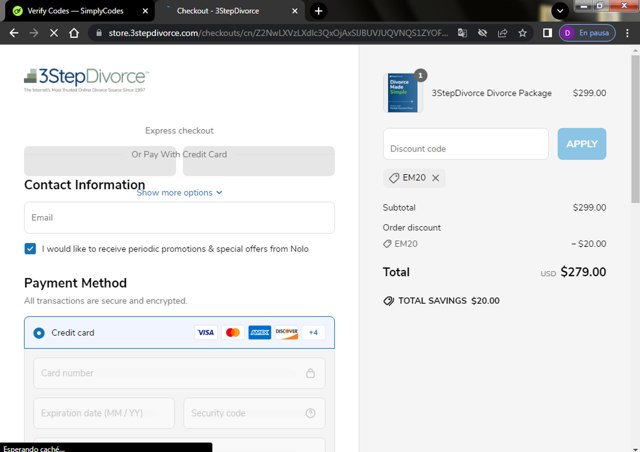640x452 pixels.
Task: Click the APPLY discount button
Action: click(582, 144)
